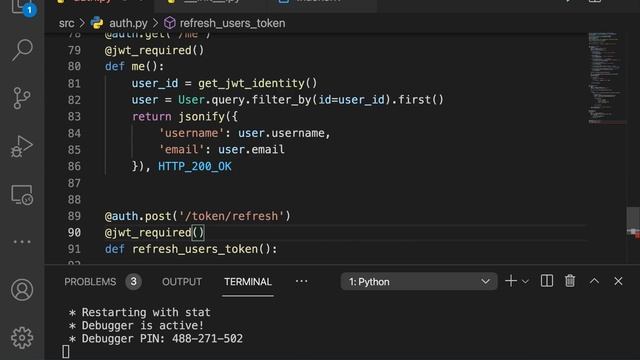Open the '1: Python' terminal selector
The height and width of the screenshot is (360, 640).
click(x=419, y=282)
